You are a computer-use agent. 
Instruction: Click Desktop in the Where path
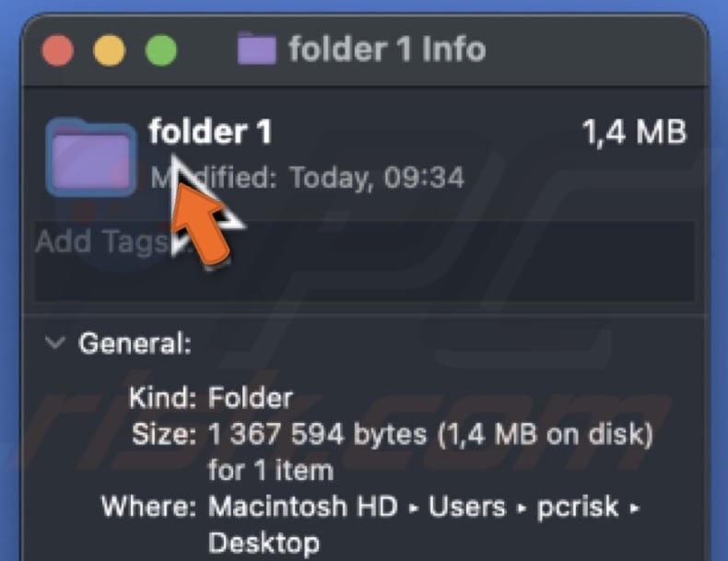(264, 543)
